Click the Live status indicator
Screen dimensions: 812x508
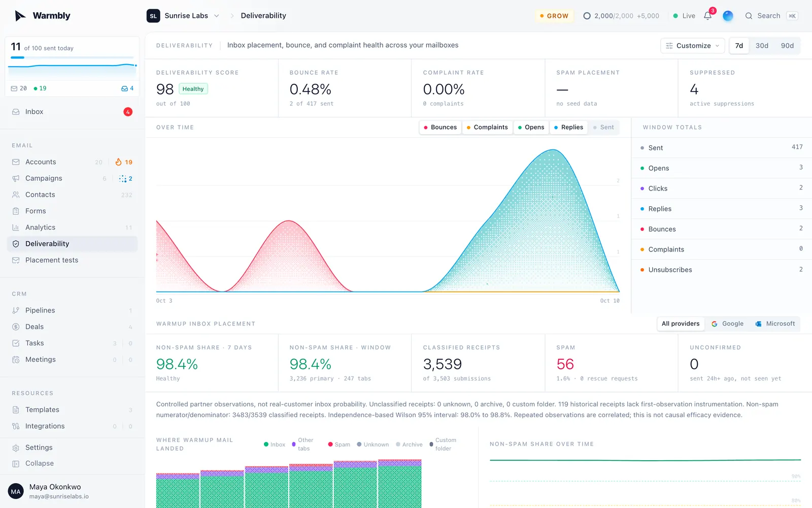[x=684, y=16]
